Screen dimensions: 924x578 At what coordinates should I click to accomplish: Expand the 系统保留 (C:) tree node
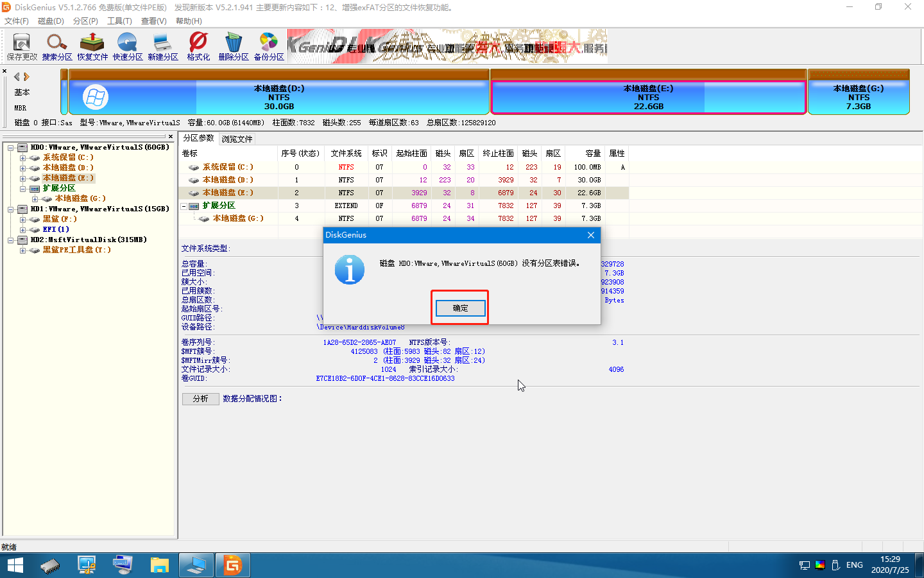click(x=23, y=158)
